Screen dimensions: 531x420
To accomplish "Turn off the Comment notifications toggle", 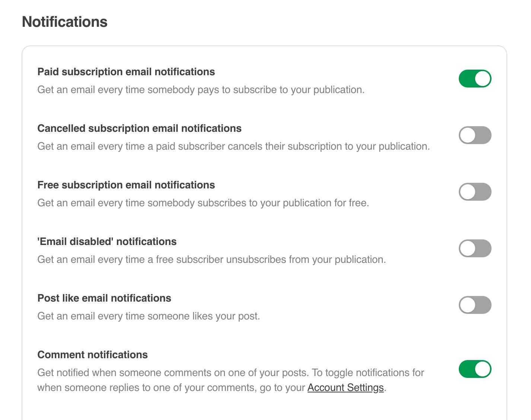I will point(475,369).
